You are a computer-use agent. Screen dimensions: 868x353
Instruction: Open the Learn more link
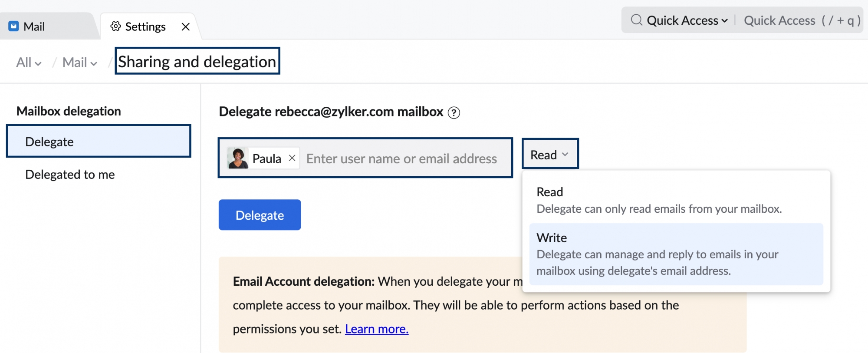coord(376,329)
